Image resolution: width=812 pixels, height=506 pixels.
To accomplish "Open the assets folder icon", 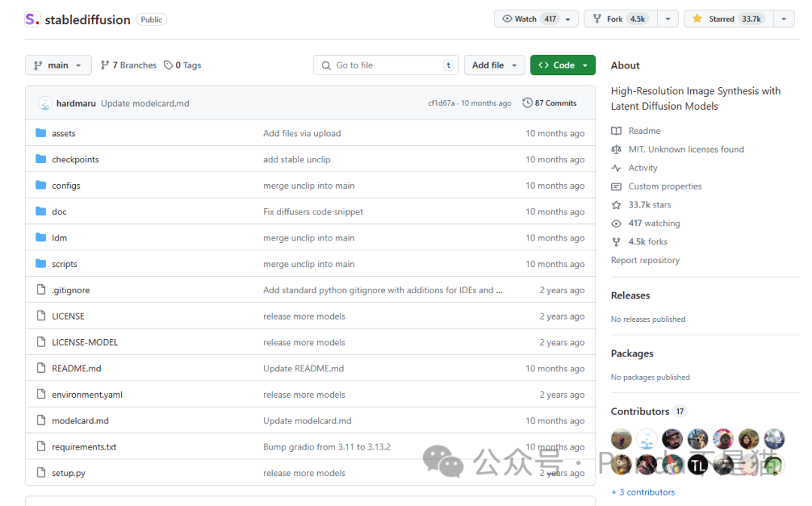I will click(41, 133).
